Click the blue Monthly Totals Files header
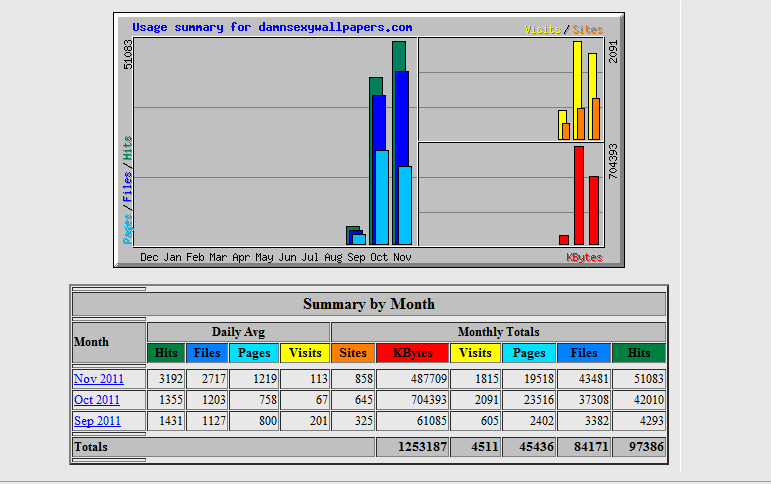The width and height of the screenshot is (771, 484). (x=584, y=353)
